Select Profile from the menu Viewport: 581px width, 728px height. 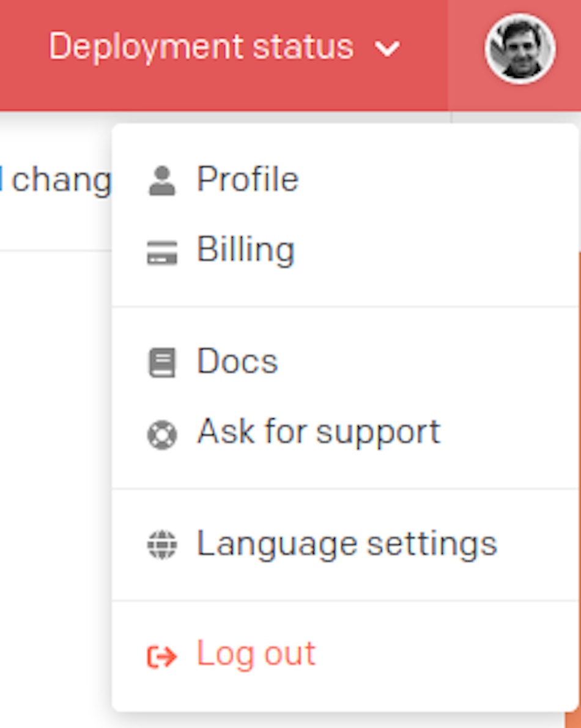pos(247,178)
